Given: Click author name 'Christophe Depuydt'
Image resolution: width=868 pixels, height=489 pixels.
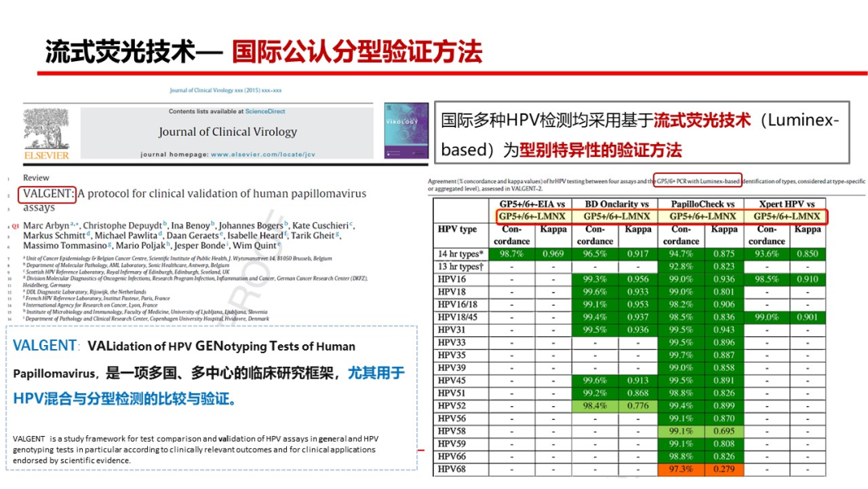Looking at the screenshot, I should 123,225.
